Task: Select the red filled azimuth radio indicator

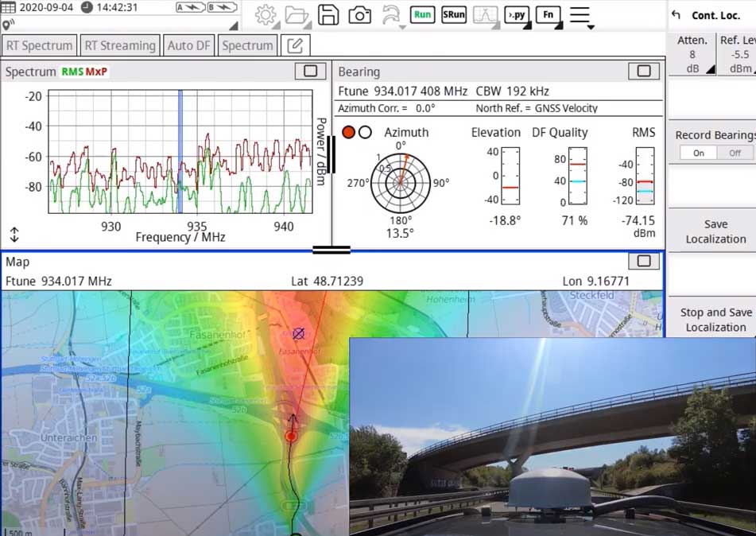Action: click(348, 132)
